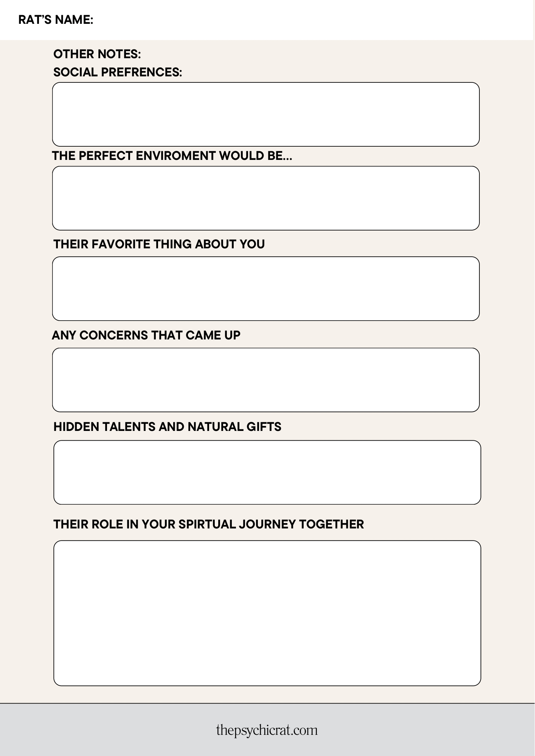535x756 pixels.
Task: Click the Perfect Enviroment answer box
Action: (x=266, y=198)
